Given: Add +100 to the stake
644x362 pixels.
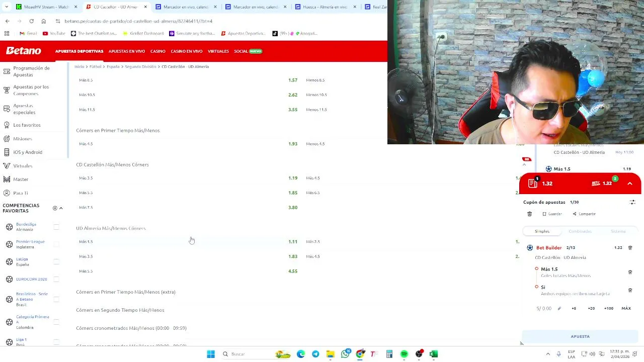Looking at the screenshot, I should point(609,308).
